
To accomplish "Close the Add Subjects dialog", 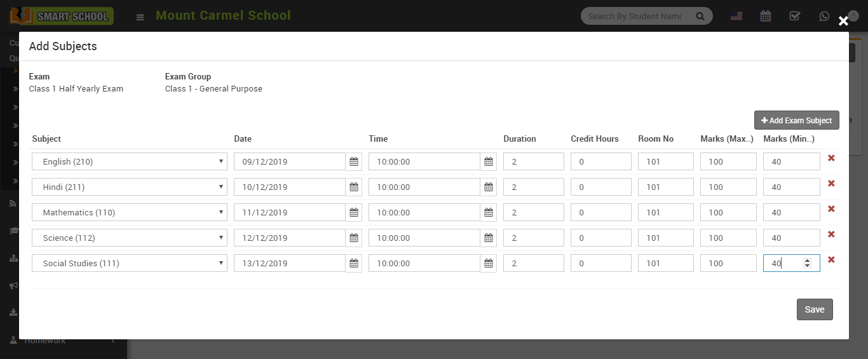I will [x=843, y=21].
